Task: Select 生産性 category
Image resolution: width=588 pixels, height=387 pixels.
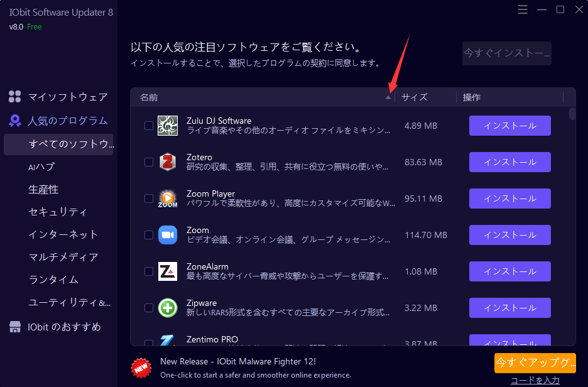Action: [43, 189]
